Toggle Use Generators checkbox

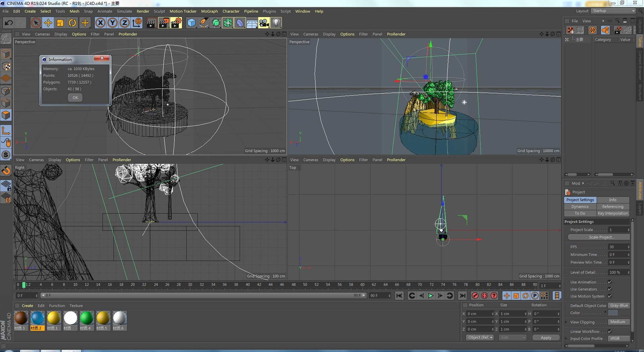tap(610, 289)
